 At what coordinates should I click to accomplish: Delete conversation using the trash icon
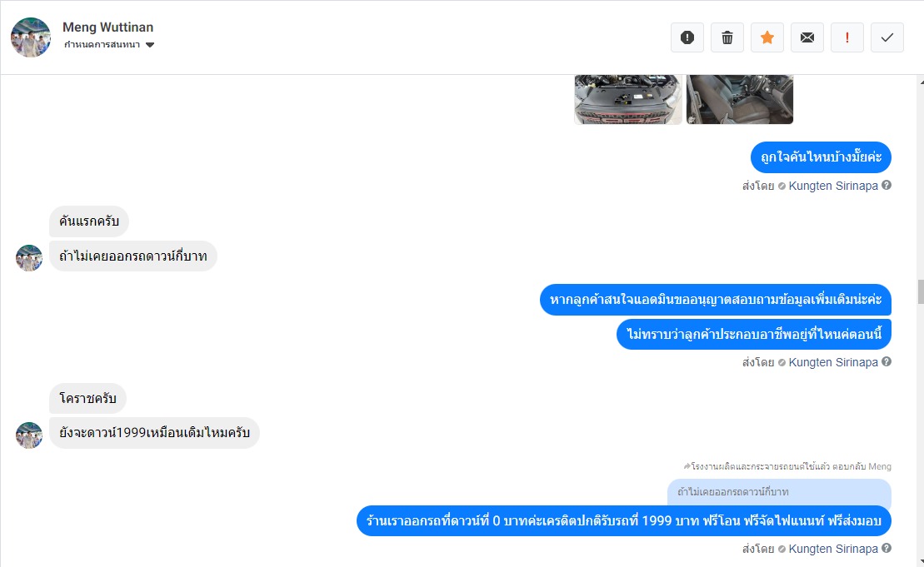(727, 37)
